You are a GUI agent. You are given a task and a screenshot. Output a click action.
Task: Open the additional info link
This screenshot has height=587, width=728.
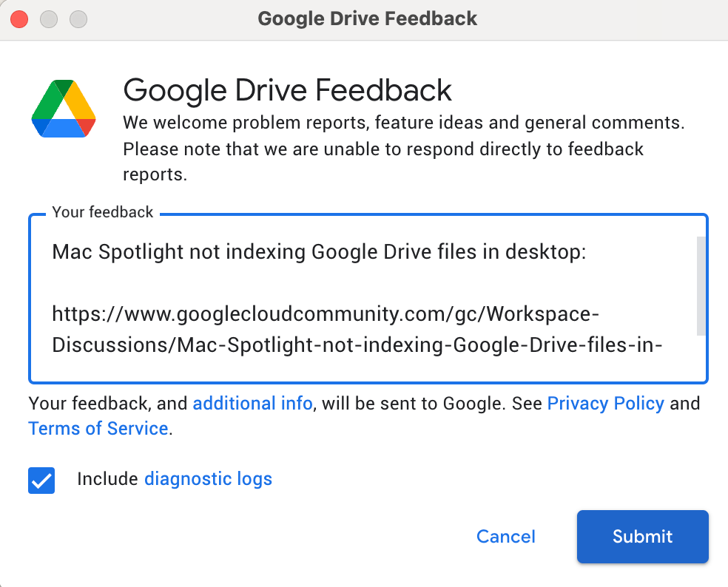[x=252, y=403]
